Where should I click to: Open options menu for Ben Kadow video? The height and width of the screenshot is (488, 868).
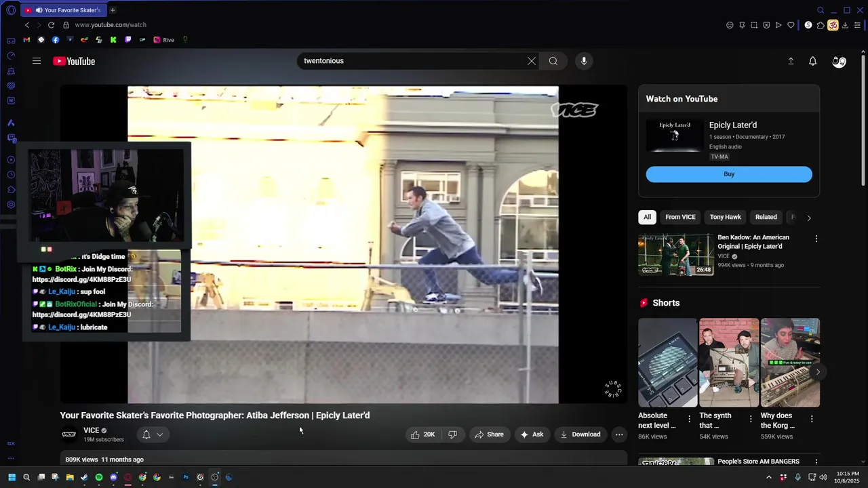point(816,239)
